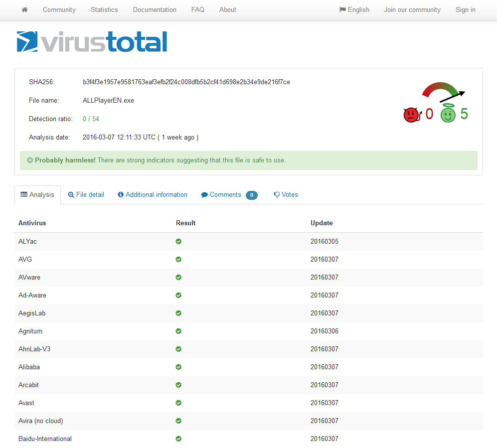This screenshot has height=448, width=497.
Task: Open the Statistics page
Action: click(x=104, y=10)
